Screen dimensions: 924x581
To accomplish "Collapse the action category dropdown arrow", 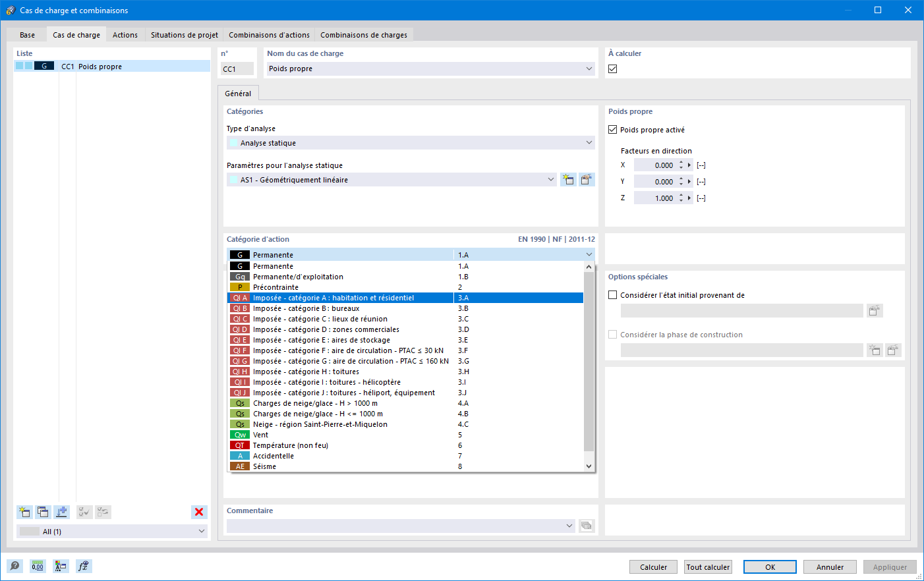I will [589, 255].
